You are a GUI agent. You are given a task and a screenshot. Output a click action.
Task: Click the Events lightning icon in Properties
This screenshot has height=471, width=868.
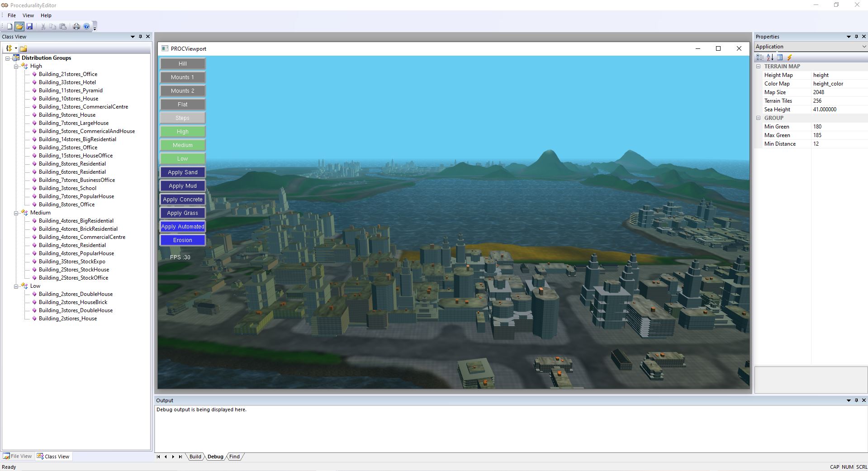789,57
